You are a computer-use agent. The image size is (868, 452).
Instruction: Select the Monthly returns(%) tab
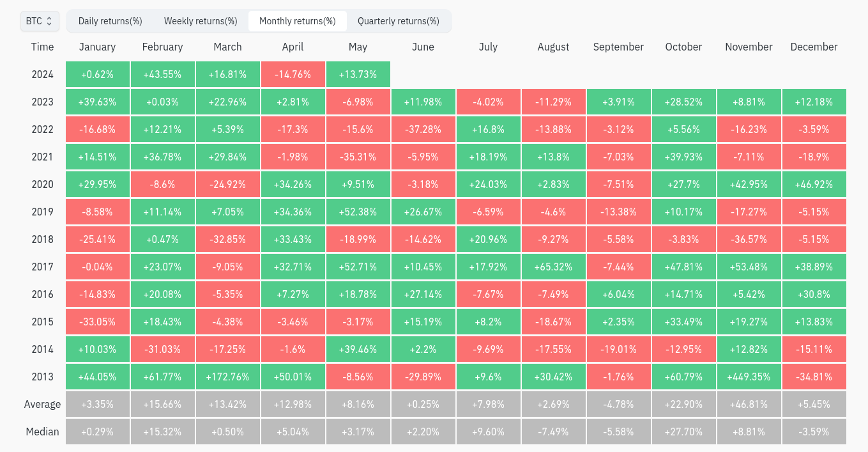coord(298,21)
